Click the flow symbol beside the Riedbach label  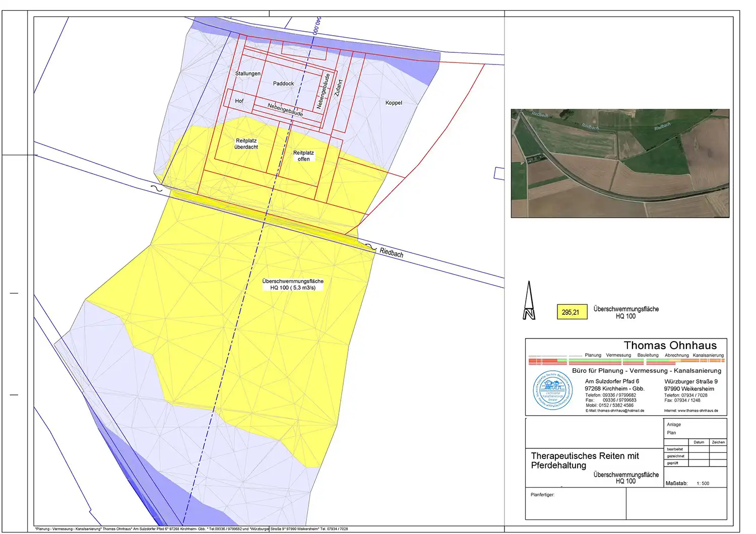(371, 247)
